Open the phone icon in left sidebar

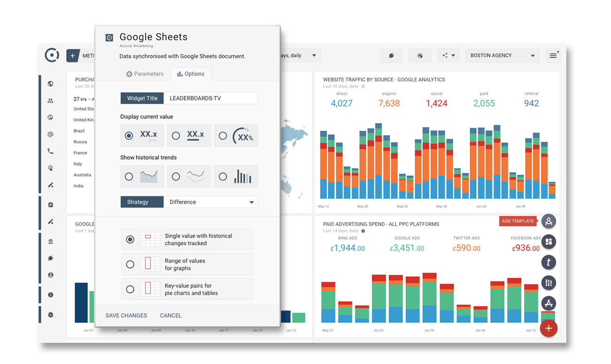(x=50, y=151)
